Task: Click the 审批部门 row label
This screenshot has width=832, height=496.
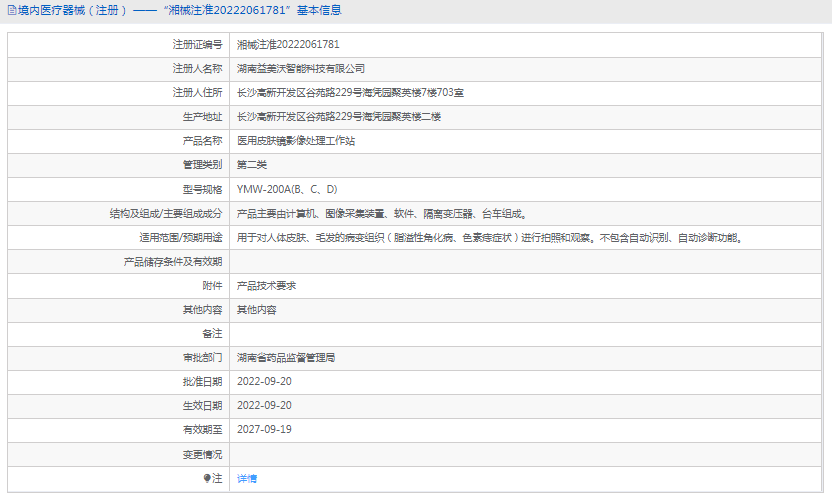Action: pyautogui.click(x=203, y=358)
